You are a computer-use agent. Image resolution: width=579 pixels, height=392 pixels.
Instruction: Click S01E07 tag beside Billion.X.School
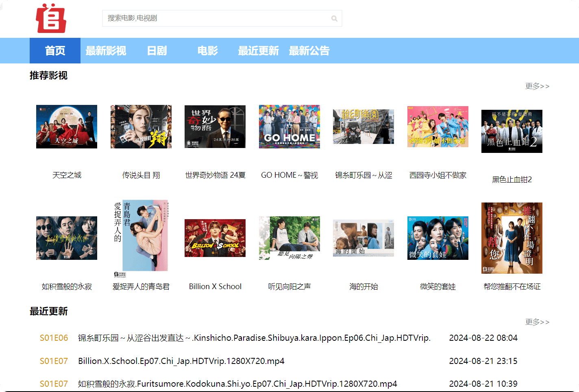click(54, 361)
